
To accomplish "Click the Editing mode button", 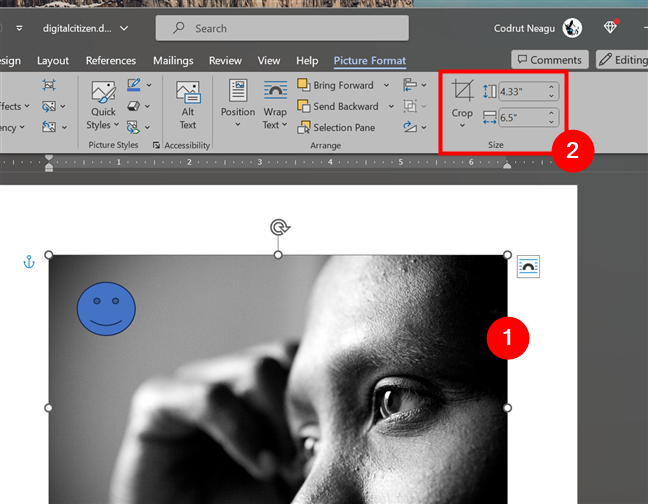I will click(x=622, y=60).
